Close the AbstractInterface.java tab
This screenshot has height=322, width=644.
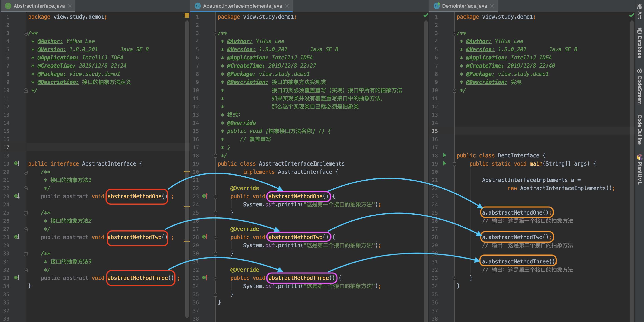(x=70, y=6)
